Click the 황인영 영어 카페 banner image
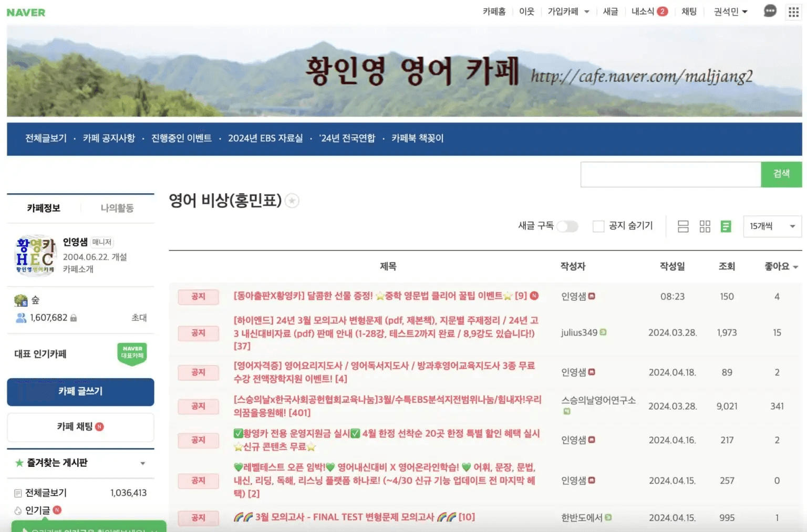This screenshot has height=532, width=807. click(404, 70)
